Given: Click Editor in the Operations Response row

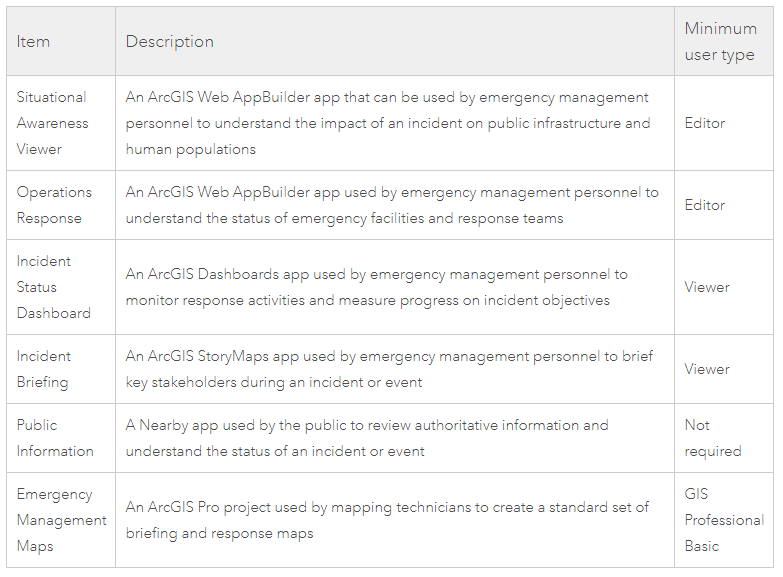Looking at the screenshot, I should [705, 205].
